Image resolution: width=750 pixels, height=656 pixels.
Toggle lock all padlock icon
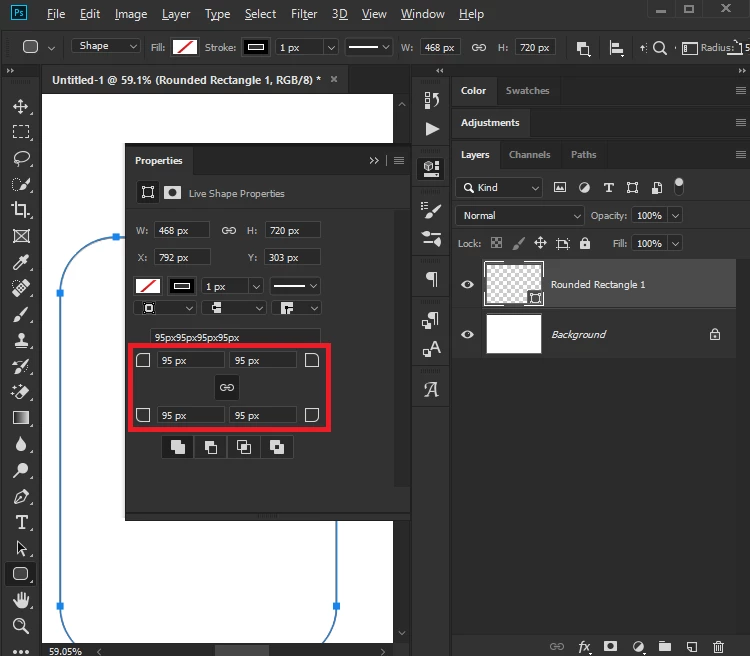tap(585, 243)
